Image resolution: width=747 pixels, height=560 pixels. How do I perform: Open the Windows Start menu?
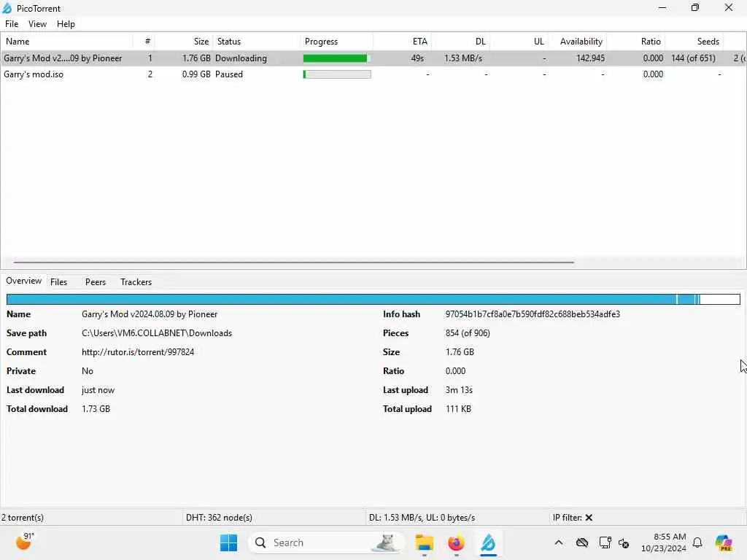click(x=228, y=542)
